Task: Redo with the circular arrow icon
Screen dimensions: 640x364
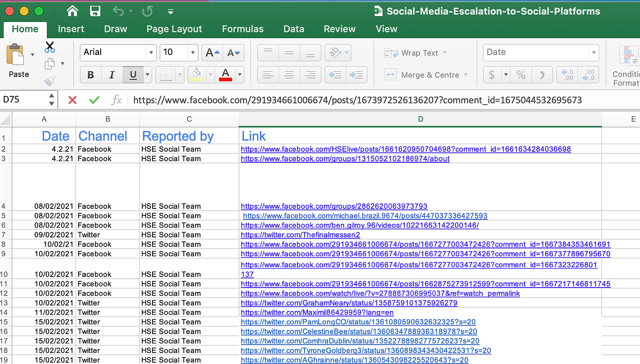Action: click(147, 11)
